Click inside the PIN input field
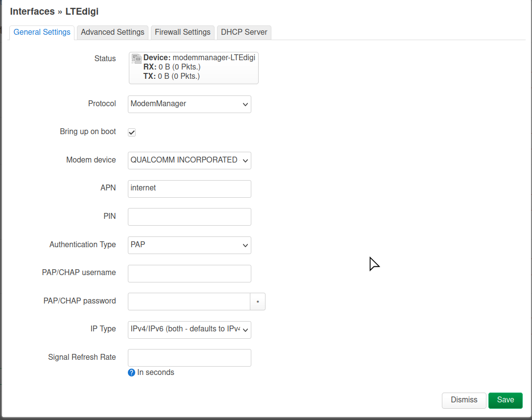 pos(189,217)
